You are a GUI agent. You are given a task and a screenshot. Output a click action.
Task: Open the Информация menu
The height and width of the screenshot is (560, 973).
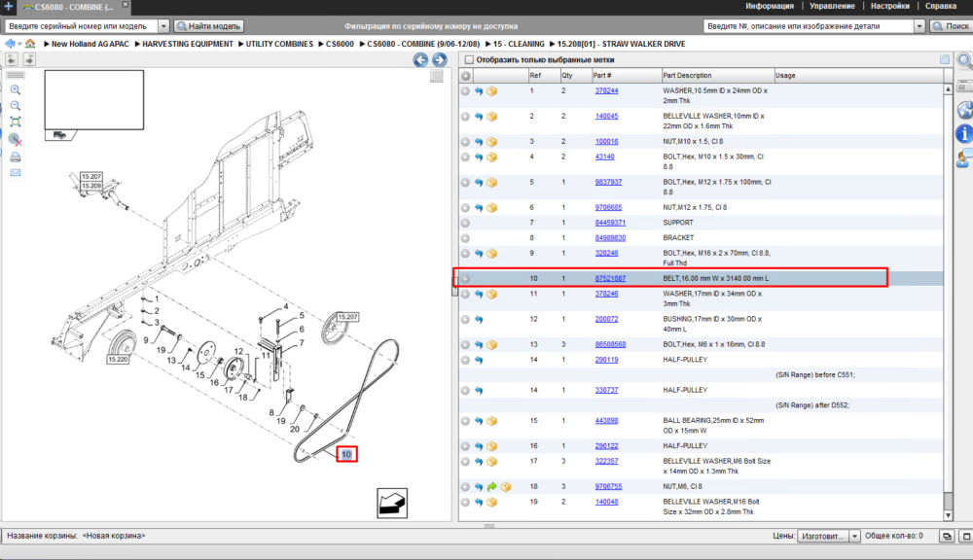[x=770, y=6]
